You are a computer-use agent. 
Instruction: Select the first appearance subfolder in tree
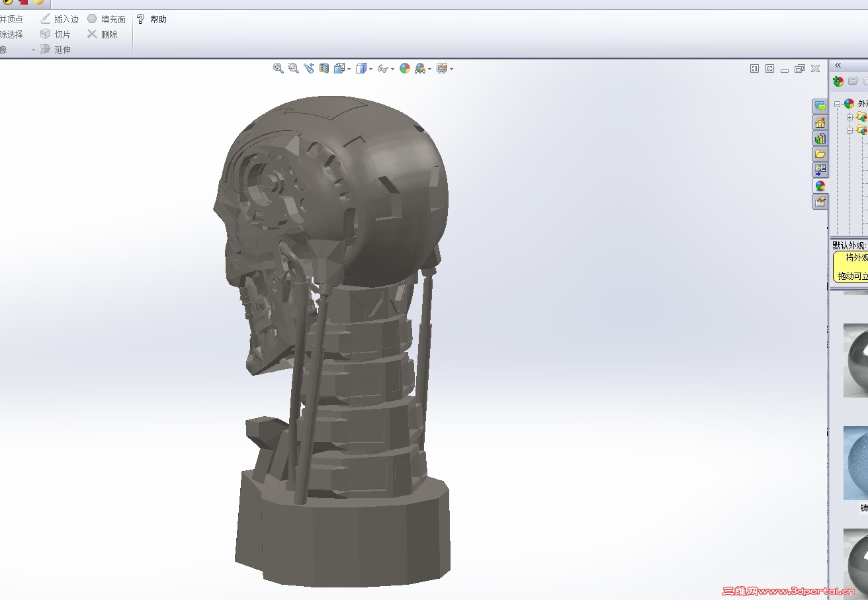tap(862, 117)
